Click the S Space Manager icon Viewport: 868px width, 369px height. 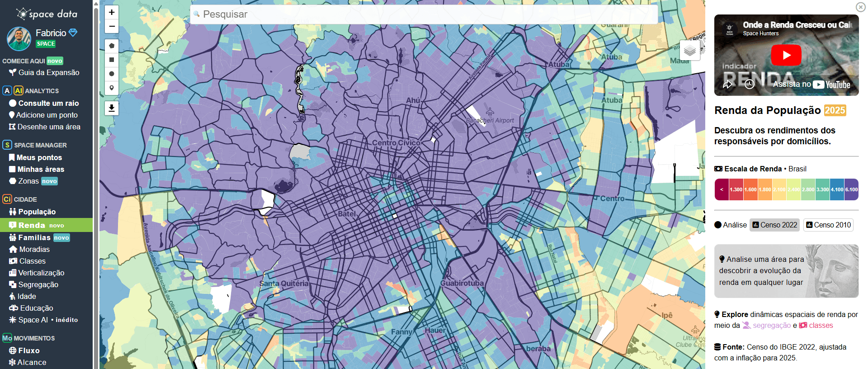[7, 145]
